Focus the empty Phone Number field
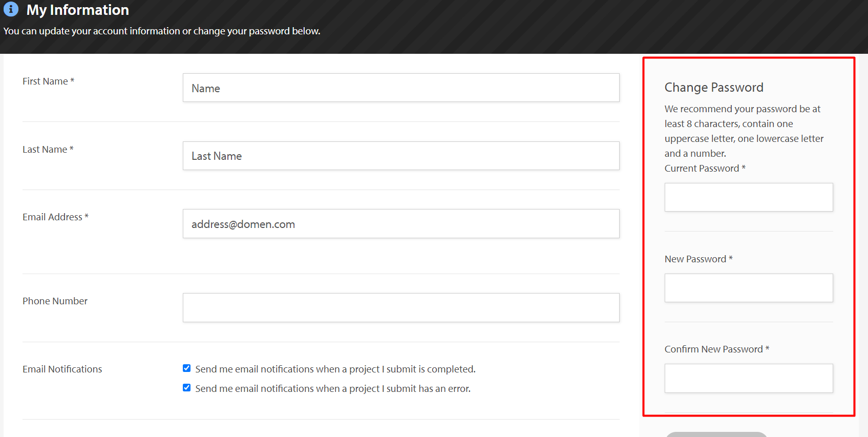This screenshot has height=437, width=868. [x=401, y=307]
